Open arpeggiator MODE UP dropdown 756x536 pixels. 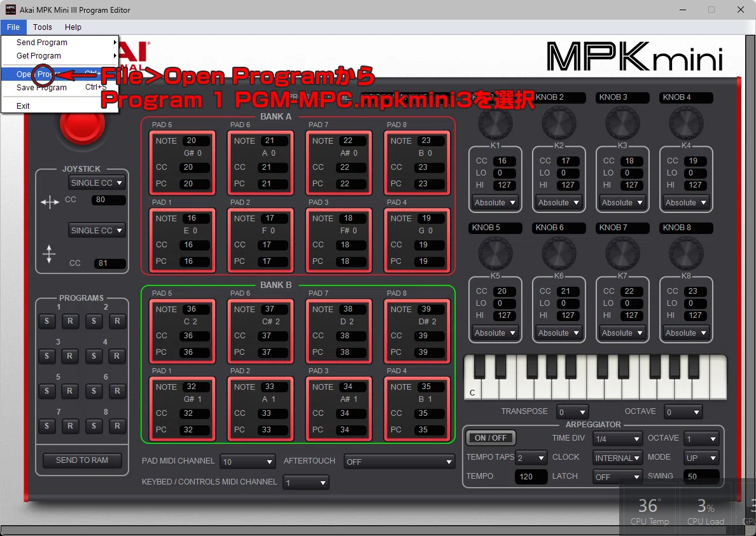pyautogui.click(x=701, y=458)
